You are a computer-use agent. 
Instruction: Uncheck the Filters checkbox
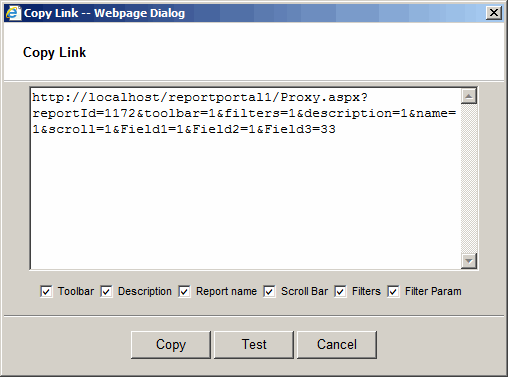pyautogui.click(x=340, y=291)
